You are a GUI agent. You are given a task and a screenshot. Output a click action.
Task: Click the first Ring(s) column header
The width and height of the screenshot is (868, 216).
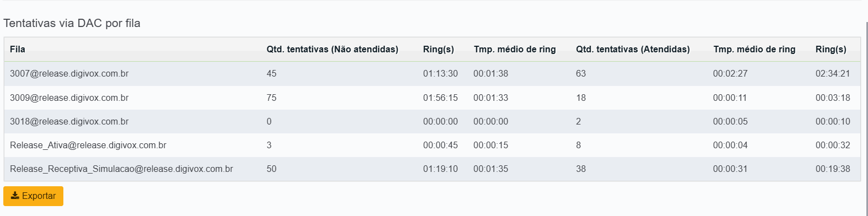pyautogui.click(x=439, y=49)
